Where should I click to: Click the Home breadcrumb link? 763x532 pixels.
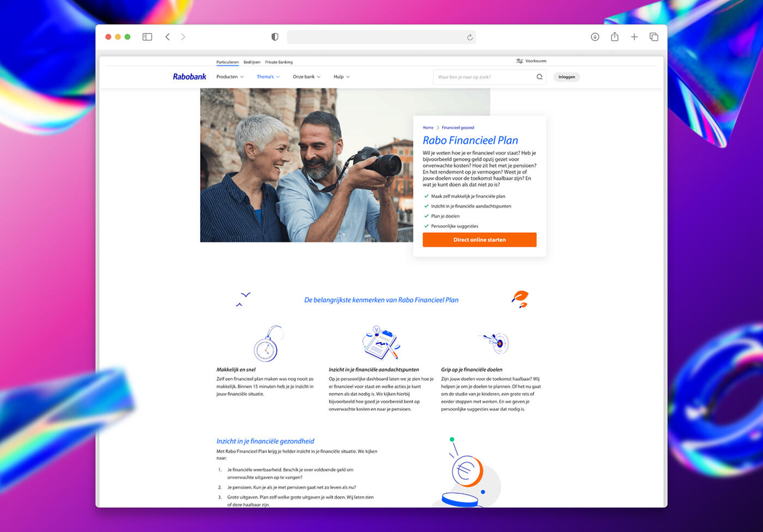pyautogui.click(x=428, y=128)
